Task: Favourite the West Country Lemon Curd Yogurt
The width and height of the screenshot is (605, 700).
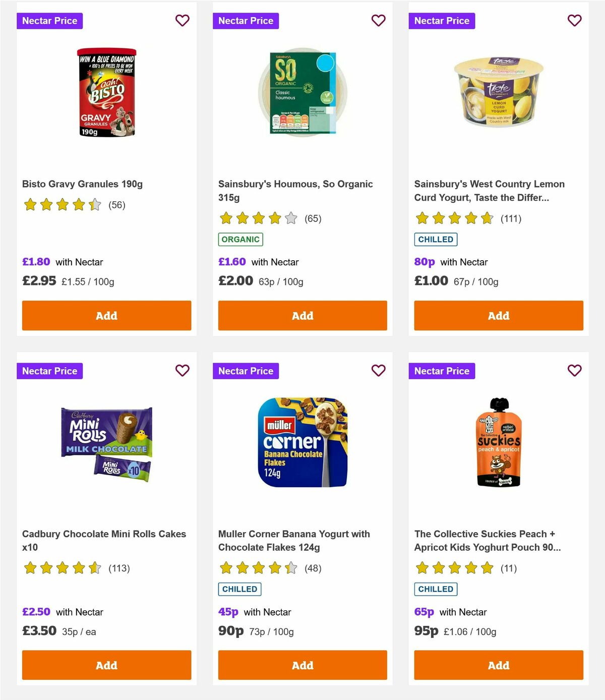Action: [x=574, y=21]
